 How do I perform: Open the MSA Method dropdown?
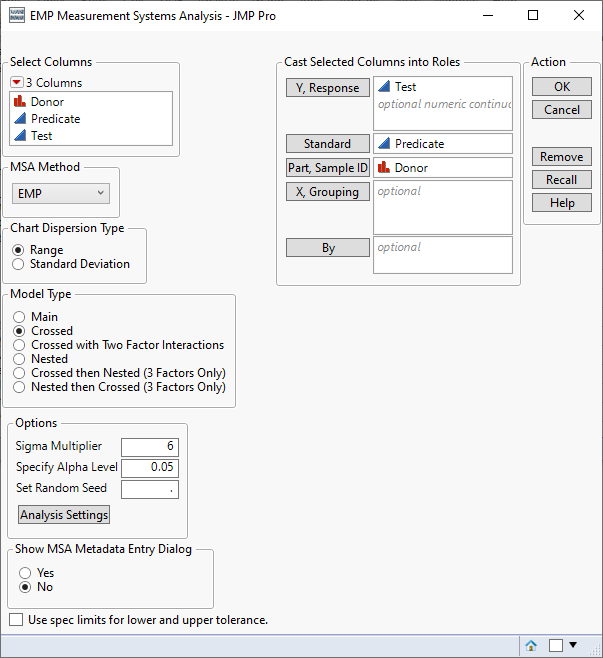(61, 193)
